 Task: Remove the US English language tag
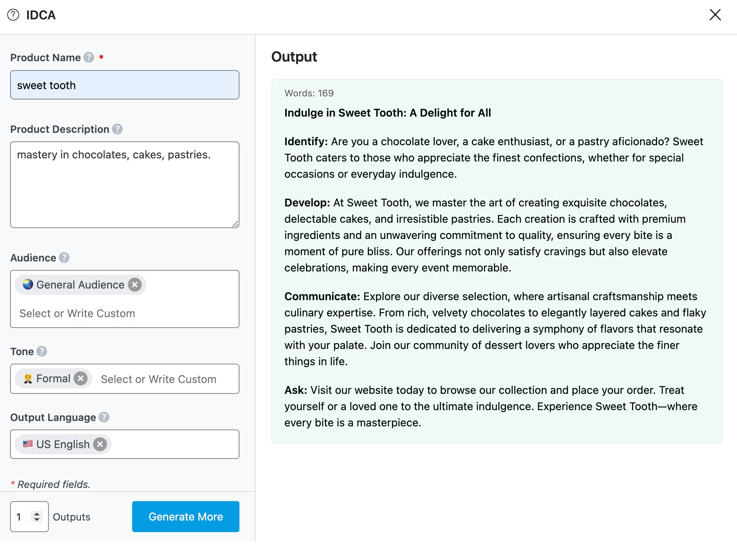100,444
